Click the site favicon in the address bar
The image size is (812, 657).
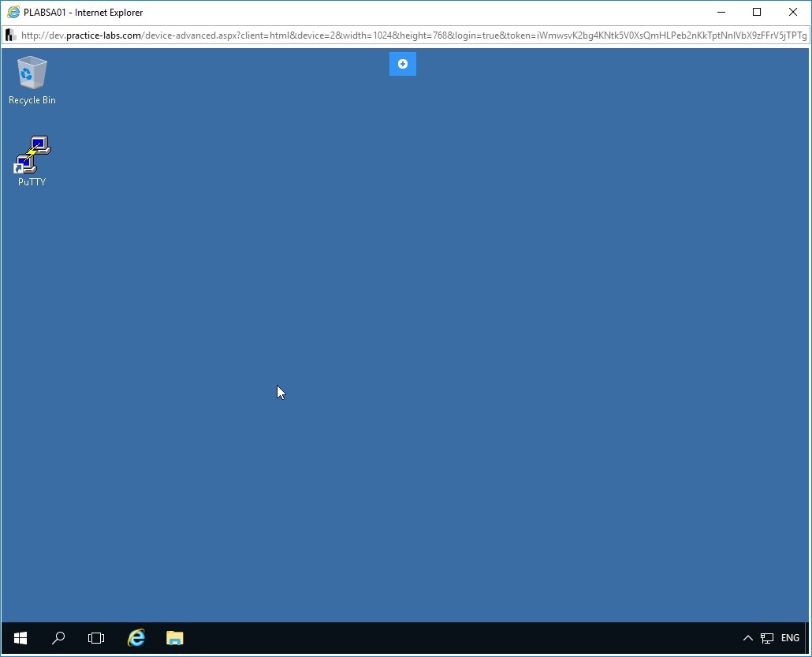pyautogui.click(x=10, y=35)
